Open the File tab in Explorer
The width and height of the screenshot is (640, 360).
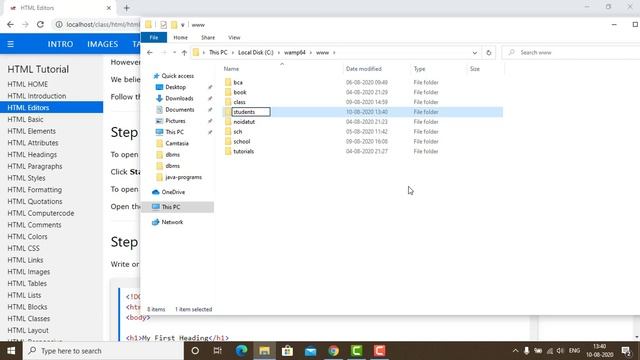pos(153,38)
